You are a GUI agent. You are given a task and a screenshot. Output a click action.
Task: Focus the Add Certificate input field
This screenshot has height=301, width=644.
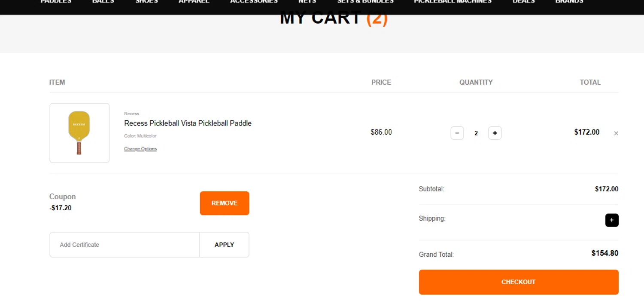click(125, 245)
